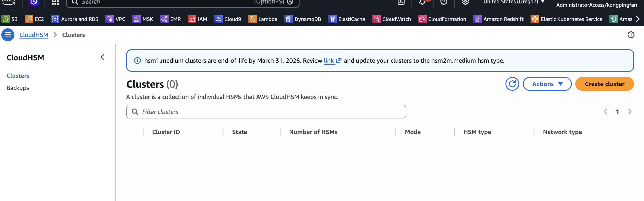The height and width of the screenshot is (201, 644).
Task: Open the CloudWatch shortcut icon
Action: coord(376,19)
